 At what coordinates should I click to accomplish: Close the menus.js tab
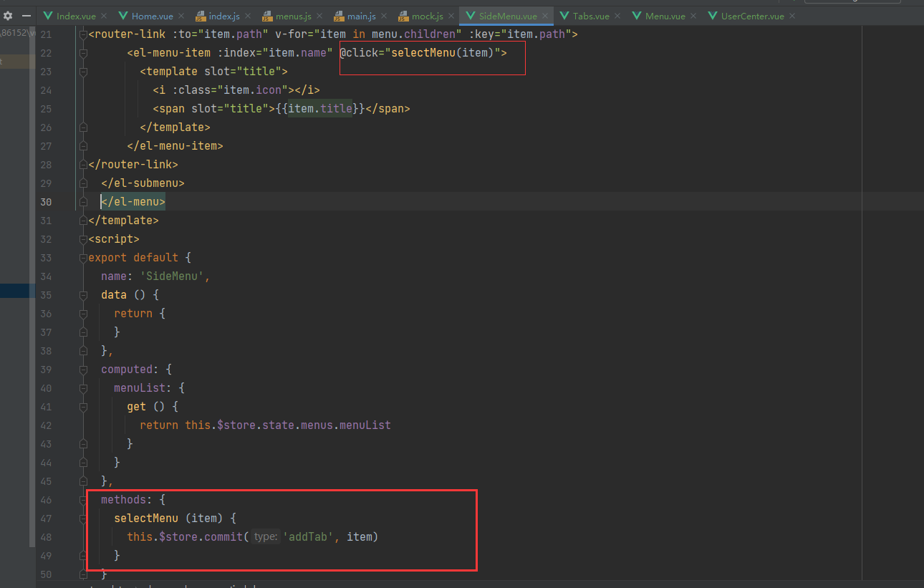319,16
